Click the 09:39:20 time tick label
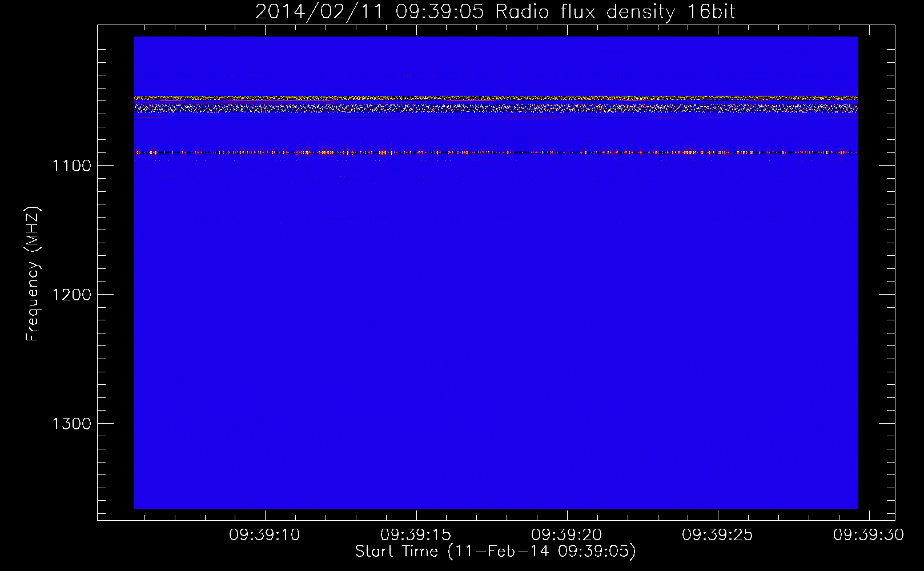924x571 pixels. [567, 535]
